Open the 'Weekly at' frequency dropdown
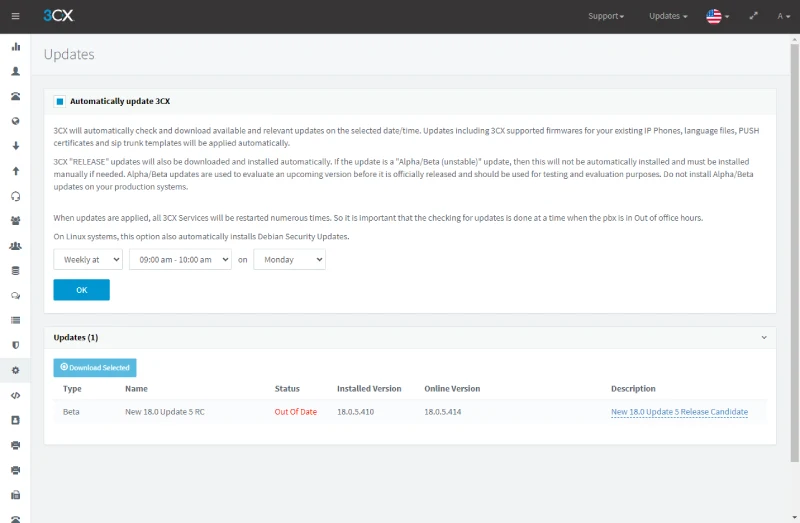 click(x=88, y=259)
